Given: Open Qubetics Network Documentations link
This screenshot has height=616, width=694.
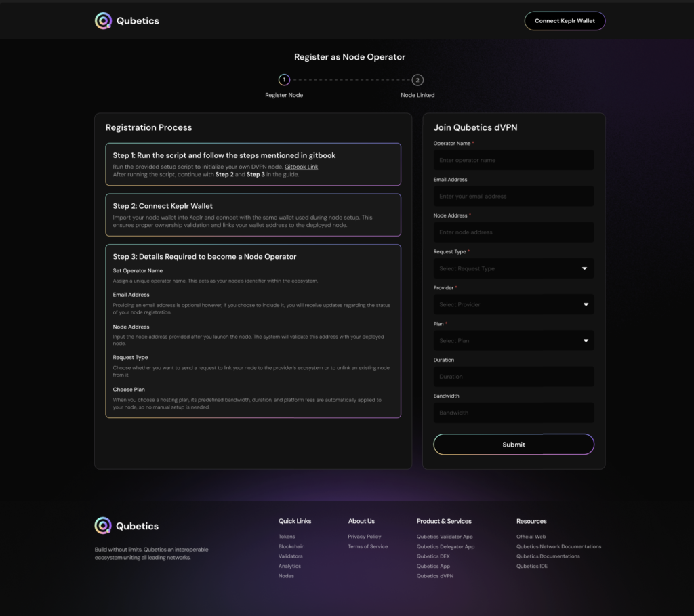Looking at the screenshot, I should (x=558, y=546).
